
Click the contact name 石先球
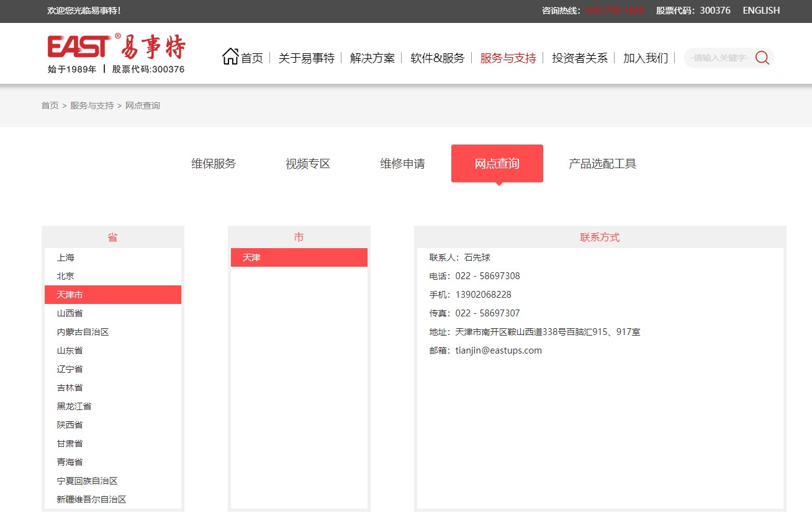(x=477, y=257)
